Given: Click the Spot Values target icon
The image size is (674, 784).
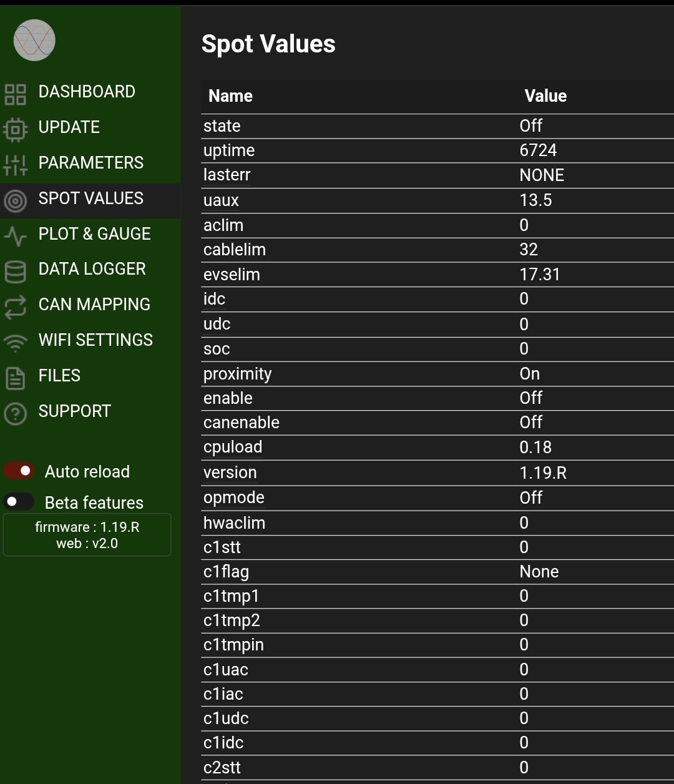Looking at the screenshot, I should [15, 200].
